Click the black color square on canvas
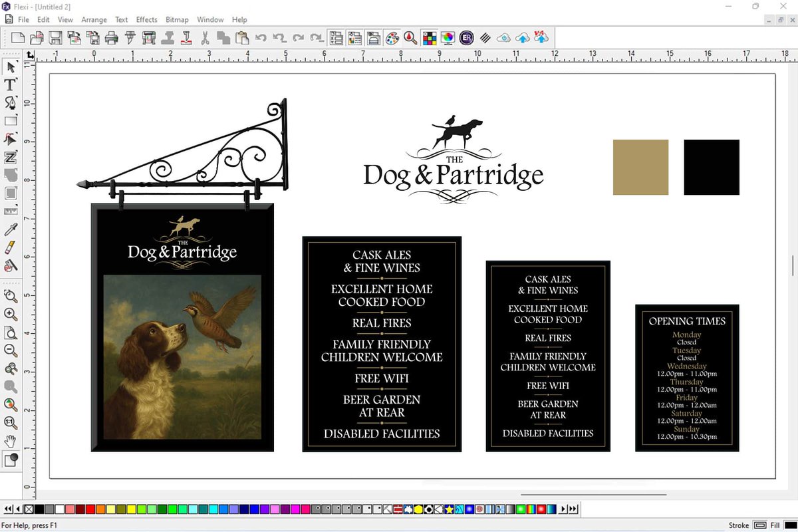Screen dimensions: 798x532 tap(712, 167)
